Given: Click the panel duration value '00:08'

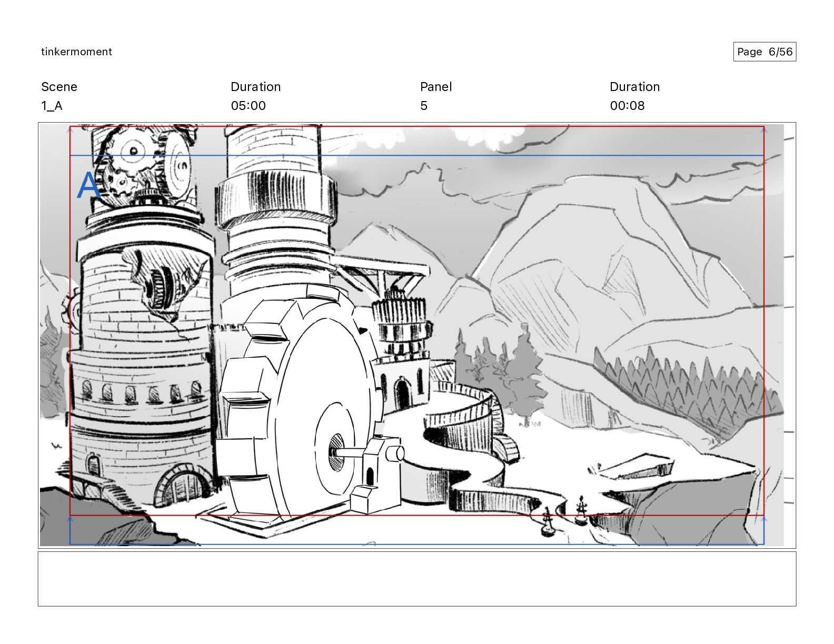Looking at the screenshot, I should coord(627,106).
